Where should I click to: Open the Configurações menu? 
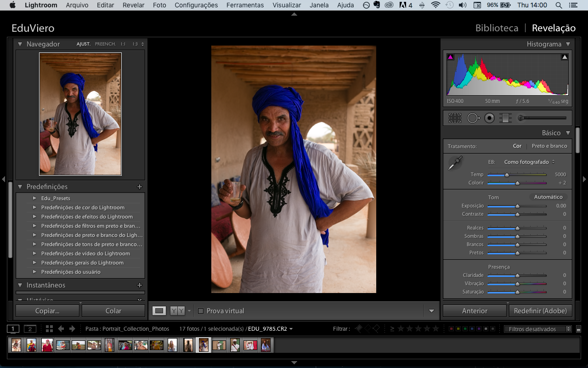pos(196,5)
